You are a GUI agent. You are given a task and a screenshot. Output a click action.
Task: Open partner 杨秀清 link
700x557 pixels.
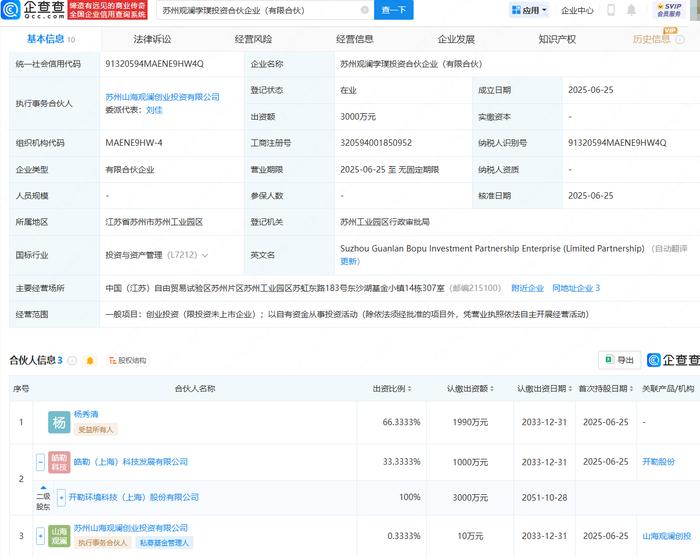(86, 414)
